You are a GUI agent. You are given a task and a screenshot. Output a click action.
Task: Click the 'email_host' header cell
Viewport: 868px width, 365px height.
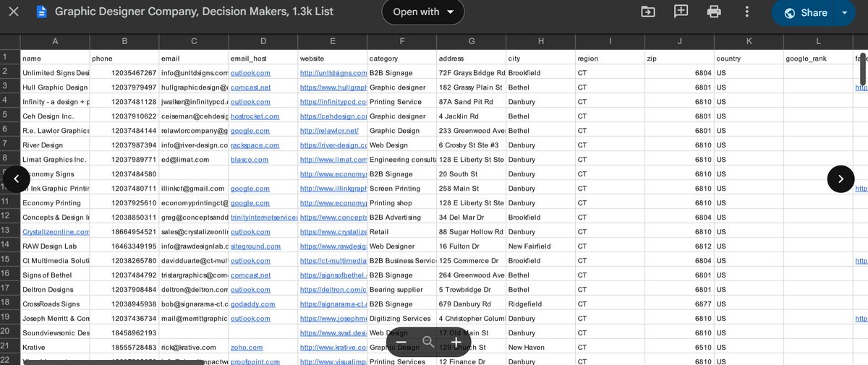(263, 59)
